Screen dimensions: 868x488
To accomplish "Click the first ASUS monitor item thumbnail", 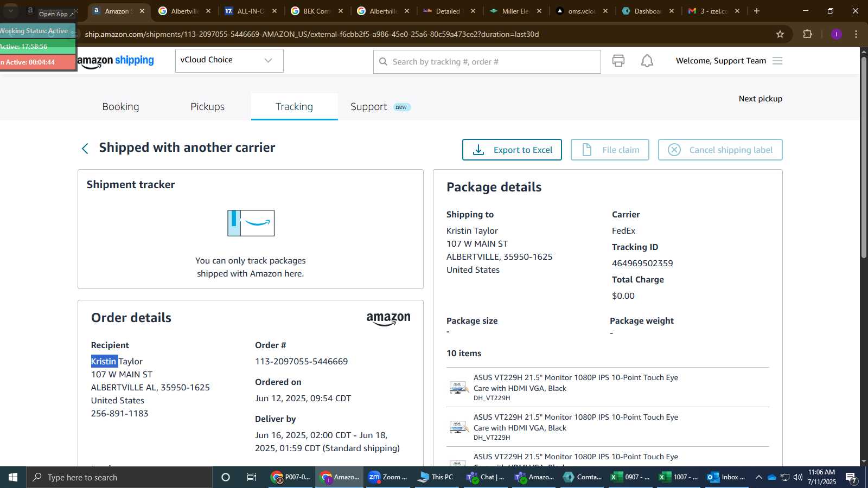I will (459, 387).
